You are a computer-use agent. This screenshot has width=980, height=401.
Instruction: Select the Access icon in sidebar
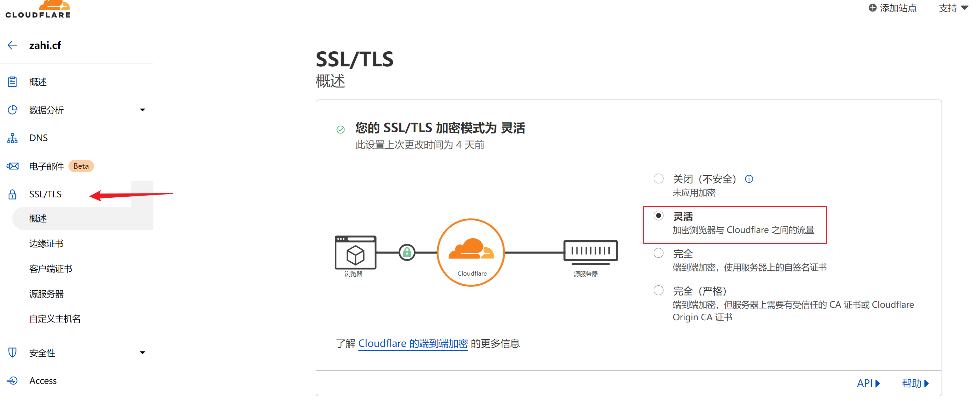pos(13,380)
